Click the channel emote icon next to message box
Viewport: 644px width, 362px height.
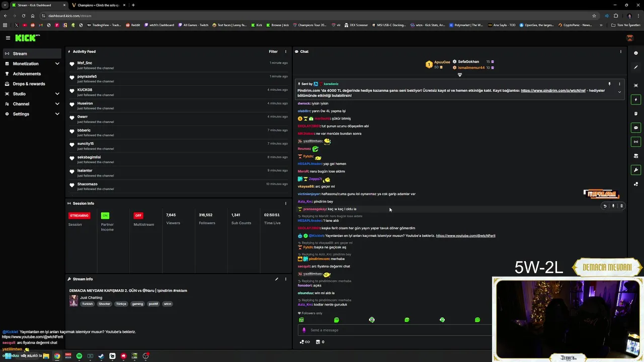304,330
